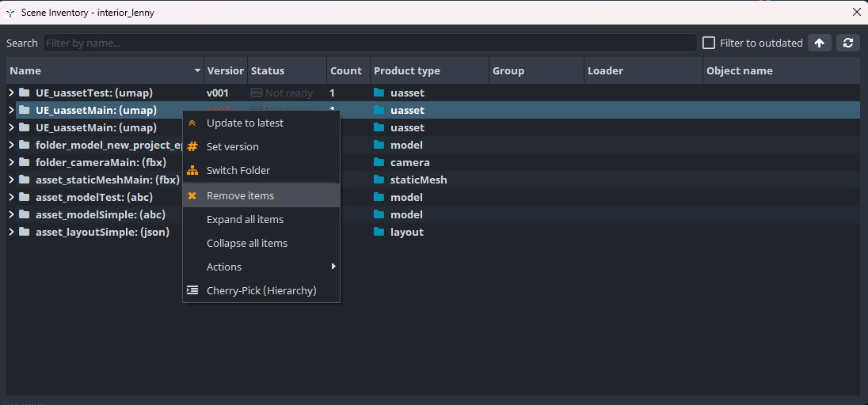This screenshot has width=868, height=405.
Task: Expand the UE_uassetTest: (umap) row
Action: click(x=10, y=93)
